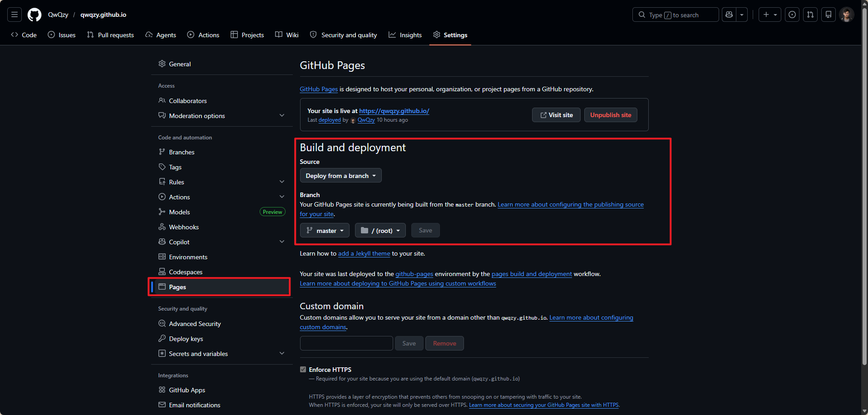Open the Projects tab
The height and width of the screenshot is (415, 868).
(x=247, y=35)
